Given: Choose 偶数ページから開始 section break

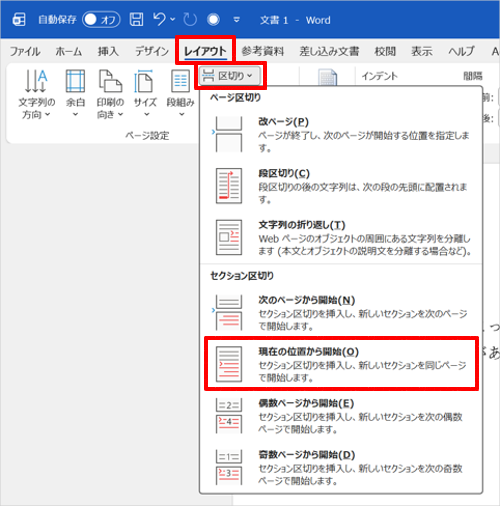Looking at the screenshot, I should click(x=341, y=416).
